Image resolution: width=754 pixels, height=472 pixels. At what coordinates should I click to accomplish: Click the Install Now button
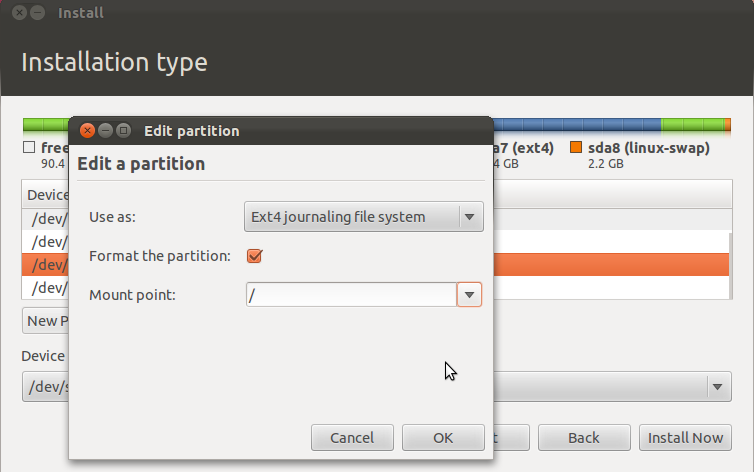(685, 437)
